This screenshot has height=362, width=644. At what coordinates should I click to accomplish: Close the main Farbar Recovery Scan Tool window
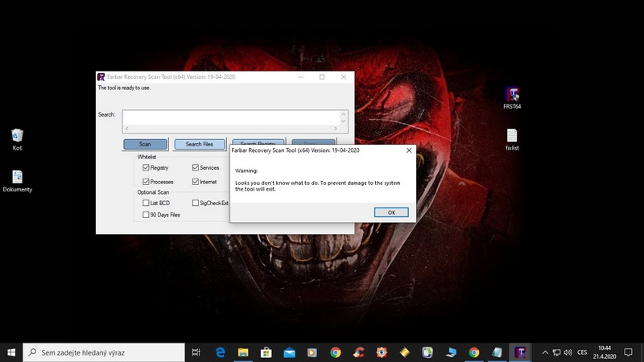(x=344, y=76)
